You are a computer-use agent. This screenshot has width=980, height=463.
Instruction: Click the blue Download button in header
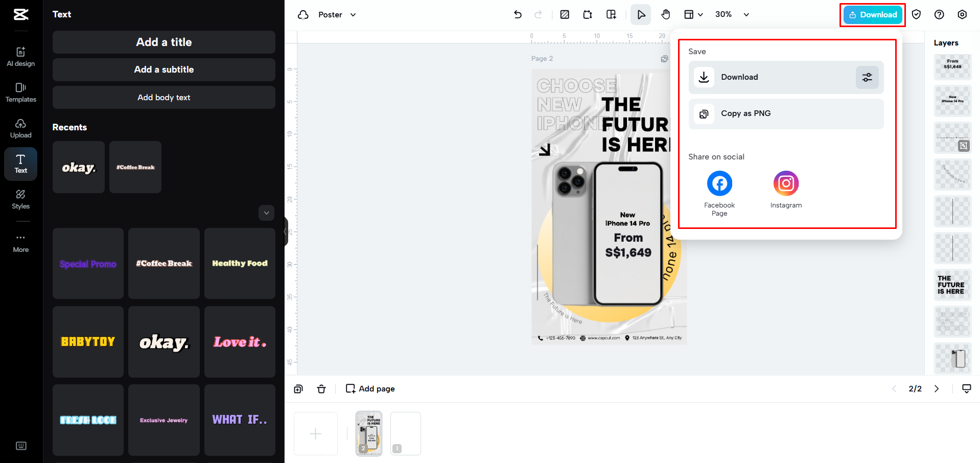point(873,15)
